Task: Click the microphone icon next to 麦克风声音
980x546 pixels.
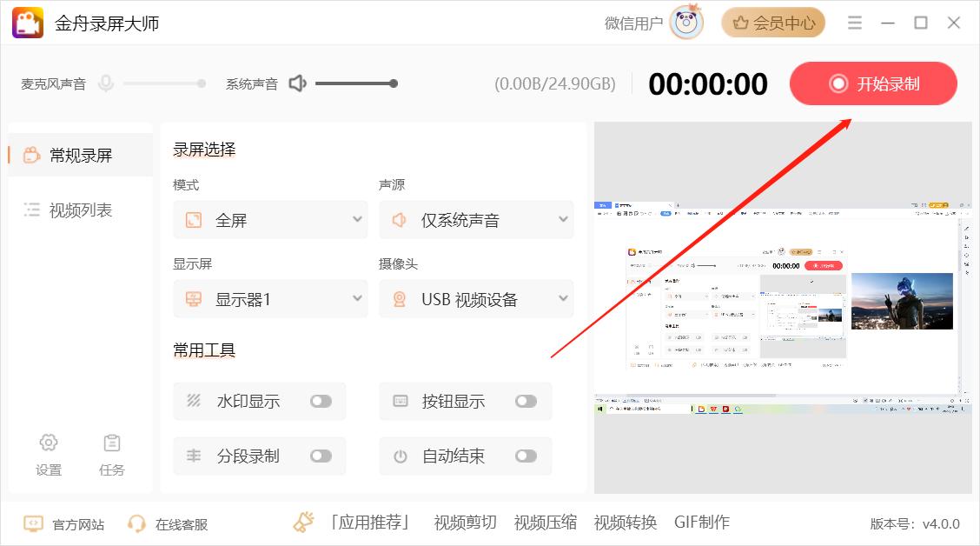Action: point(104,83)
